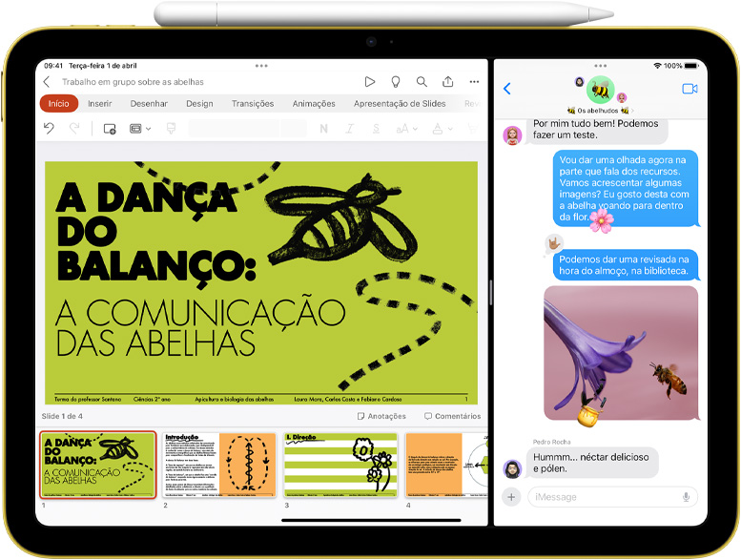Expand Os abelhudos group details
741x560 pixels.
coord(601,111)
